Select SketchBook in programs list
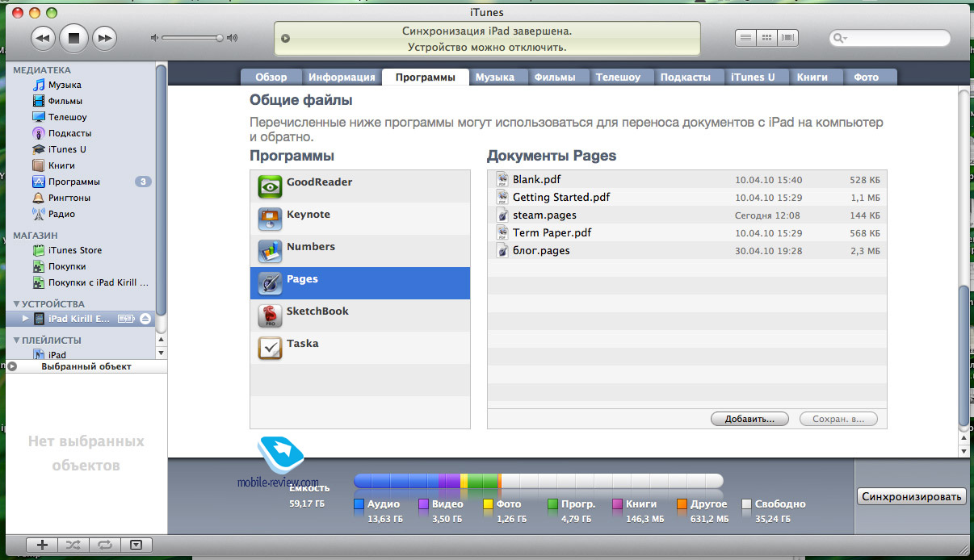974x560 pixels. point(360,316)
